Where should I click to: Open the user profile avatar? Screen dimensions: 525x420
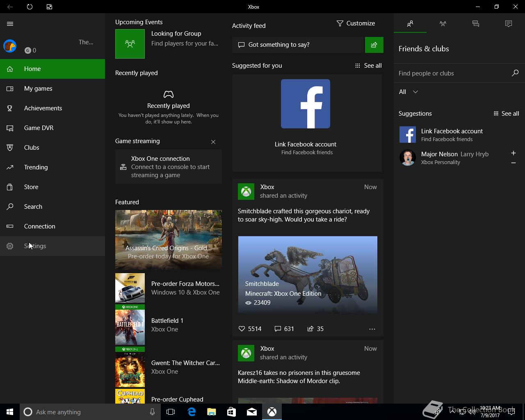coord(10,46)
